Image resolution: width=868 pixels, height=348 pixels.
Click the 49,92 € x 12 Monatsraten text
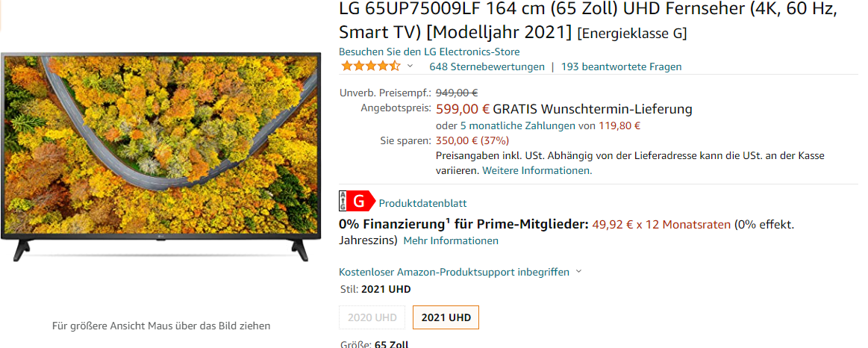point(661,225)
